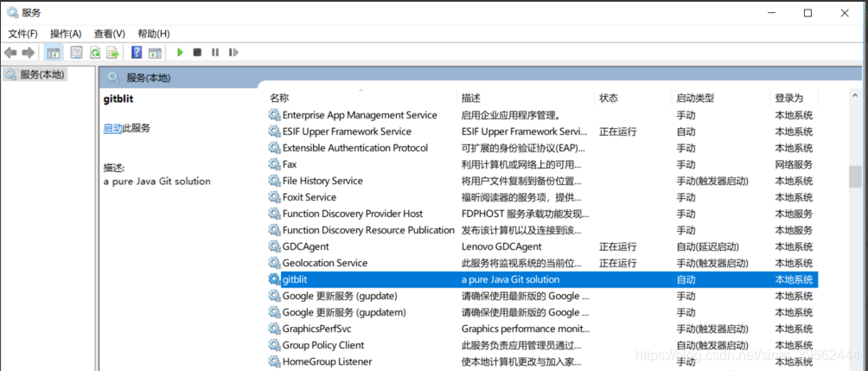Open the 帮助(H) menu
Image resolution: width=868 pixels, height=371 pixels.
coord(153,34)
